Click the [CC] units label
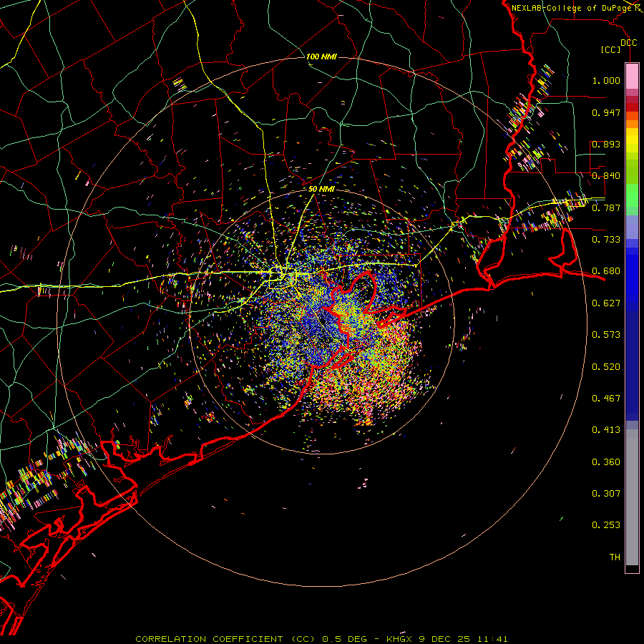 coord(611,49)
